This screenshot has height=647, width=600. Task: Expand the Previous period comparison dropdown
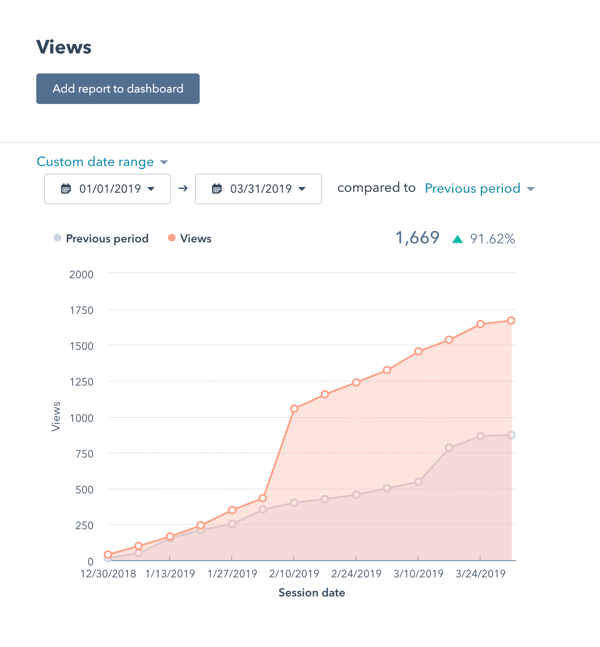pyautogui.click(x=479, y=188)
